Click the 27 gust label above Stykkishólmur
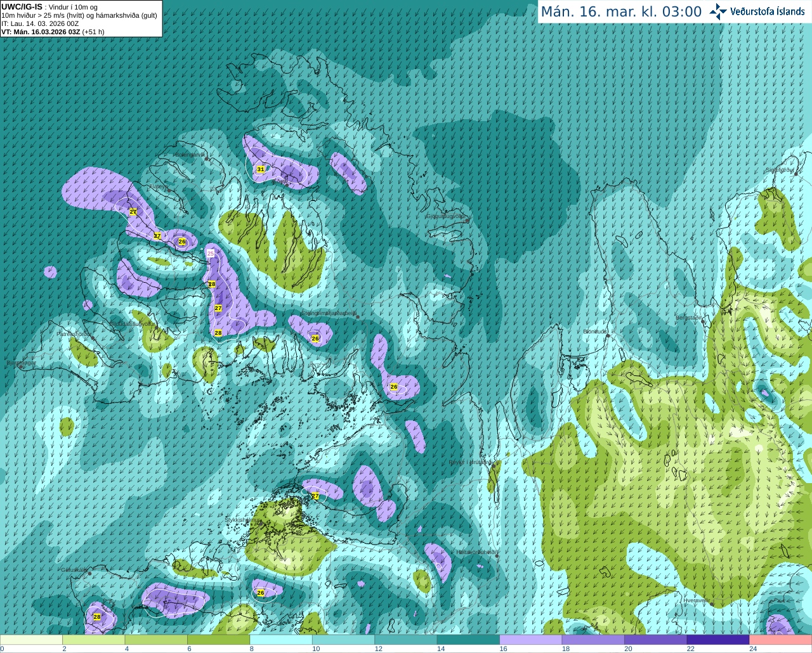This screenshot has height=653, width=812. (x=315, y=496)
